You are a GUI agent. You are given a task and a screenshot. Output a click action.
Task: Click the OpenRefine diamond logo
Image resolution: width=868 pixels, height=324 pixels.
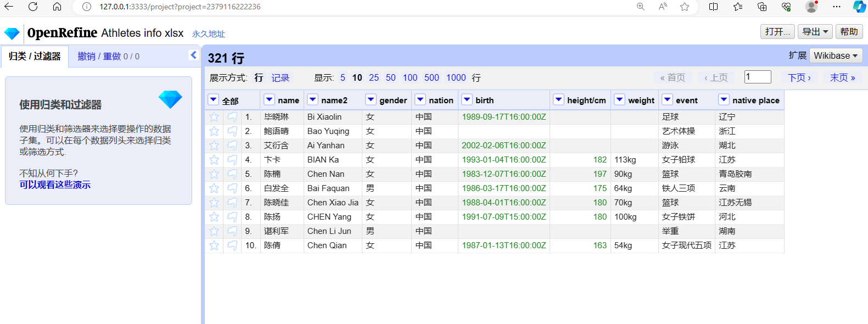[x=12, y=33]
